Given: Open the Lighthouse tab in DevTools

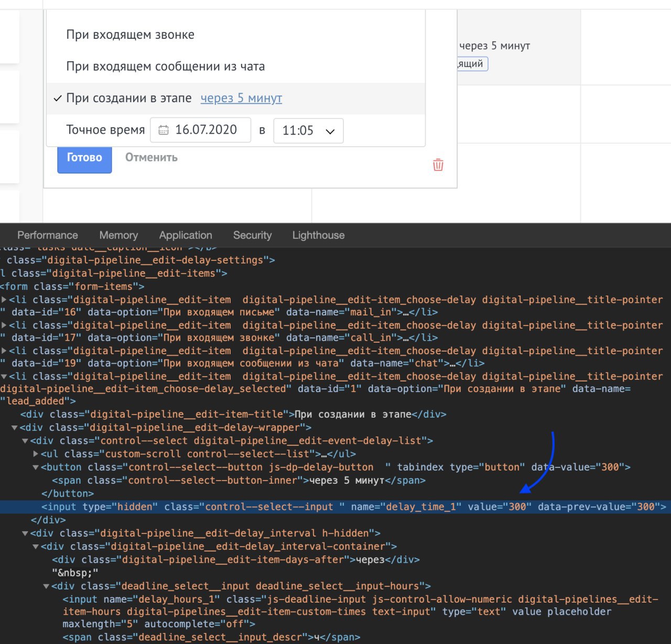Looking at the screenshot, I should [x=318, y=235].
